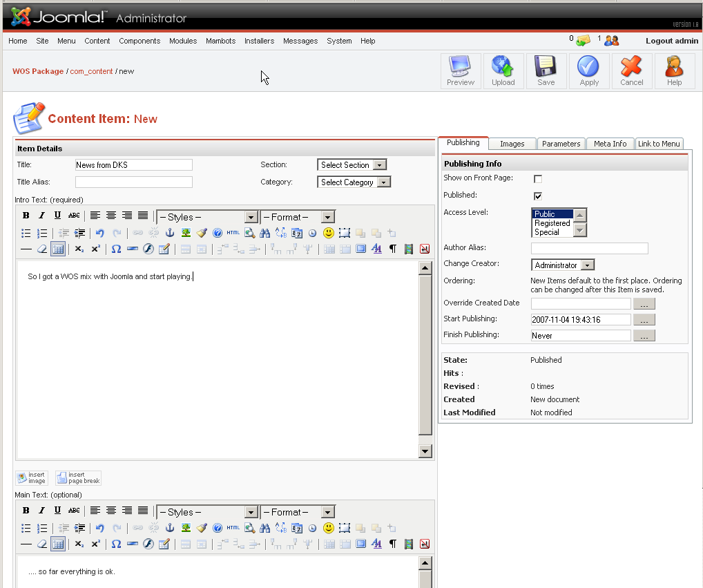Insert superscript in Intro Text editor
Screen dimensions: 703x588
click(95, 249)
